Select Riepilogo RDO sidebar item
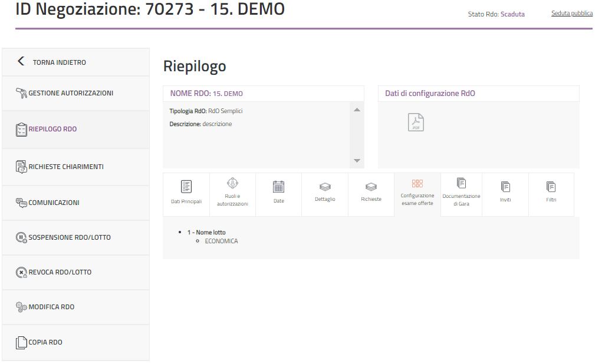This screenshot has height=364, width=615. point(52,130)
